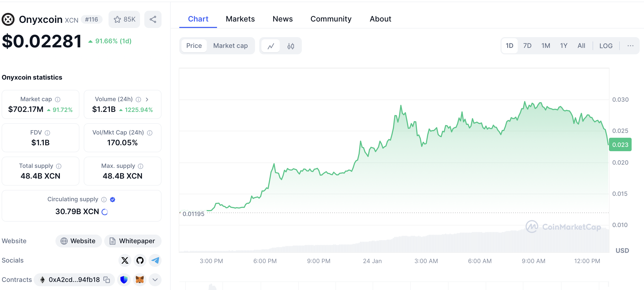Click the MetaMask fox icon
The width and height of the screenshot is (644, 290).
click(139, 280)
